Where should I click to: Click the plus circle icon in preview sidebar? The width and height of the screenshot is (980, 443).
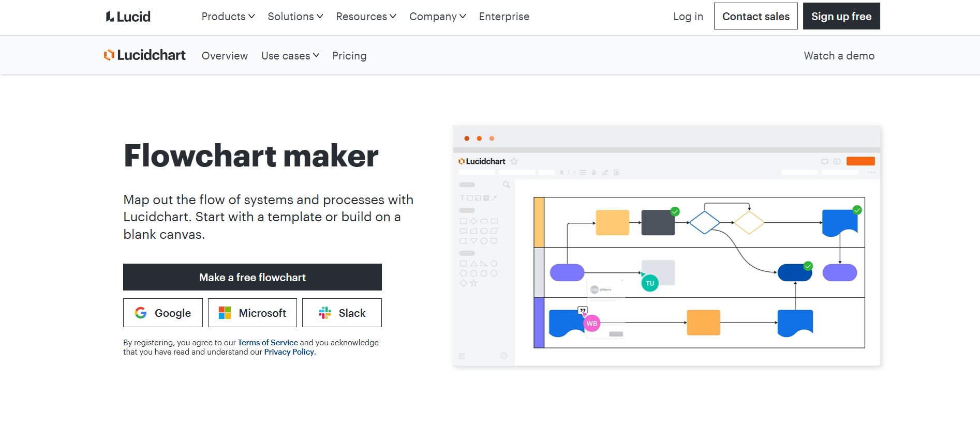tap(504, 356)
